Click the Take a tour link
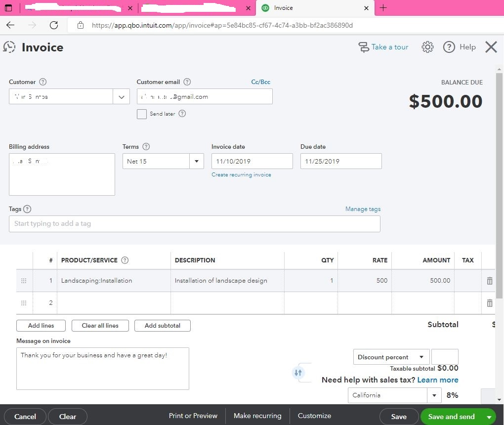 click(x=389, y=47)
